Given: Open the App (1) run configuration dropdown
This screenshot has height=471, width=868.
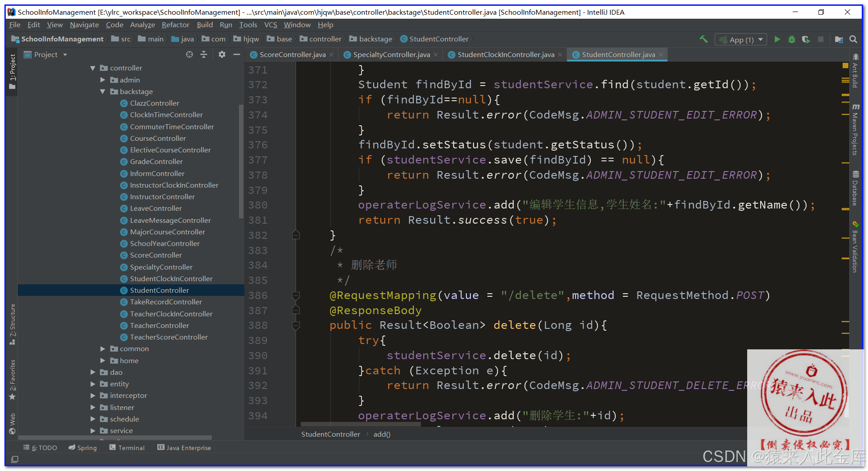Looking at the screenshot, I should 741,40.
